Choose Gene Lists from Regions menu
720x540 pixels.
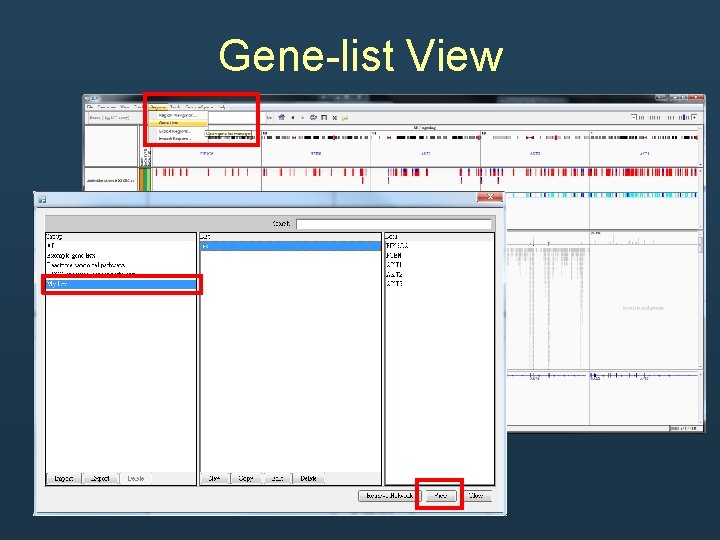pos(177,123)
